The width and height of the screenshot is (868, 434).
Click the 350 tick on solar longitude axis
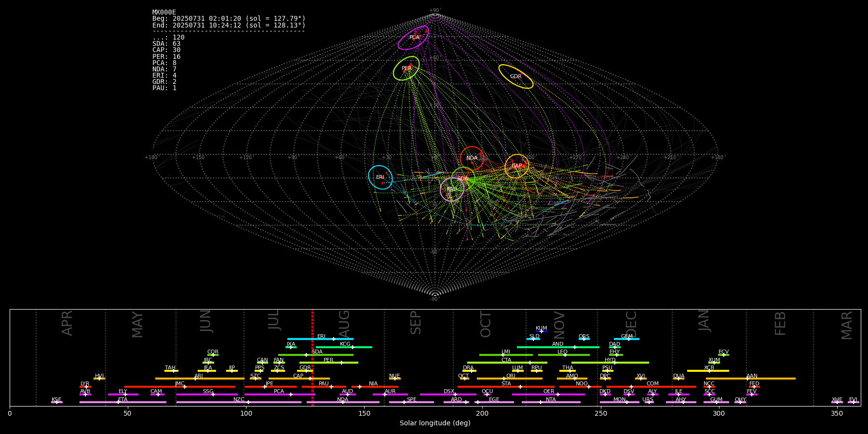pos(837,413)
